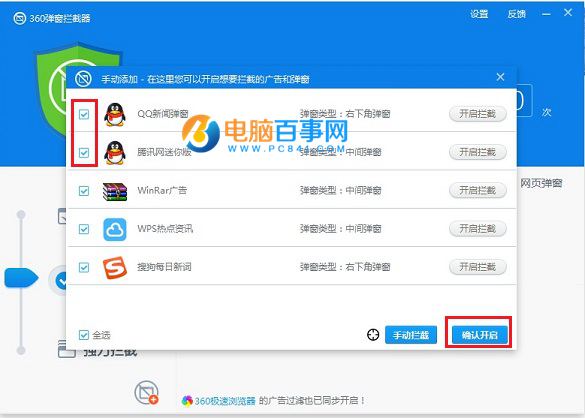Click the WinRar books icon

point(115,191)
